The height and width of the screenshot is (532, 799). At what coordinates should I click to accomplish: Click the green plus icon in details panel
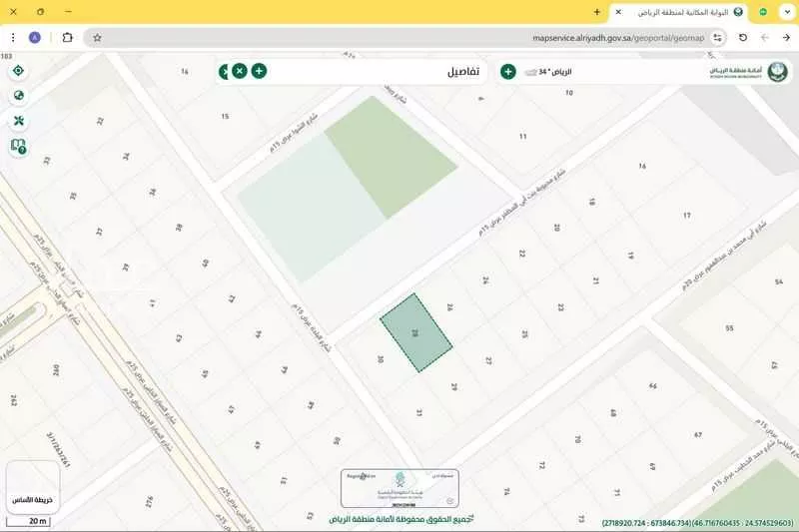(x=259, y=71)
